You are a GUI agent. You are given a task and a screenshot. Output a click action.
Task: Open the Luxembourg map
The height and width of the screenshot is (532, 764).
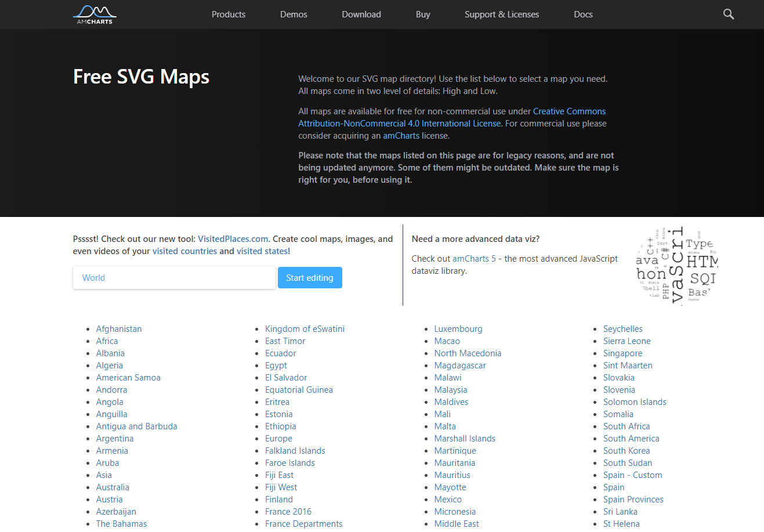click(458, 329)
